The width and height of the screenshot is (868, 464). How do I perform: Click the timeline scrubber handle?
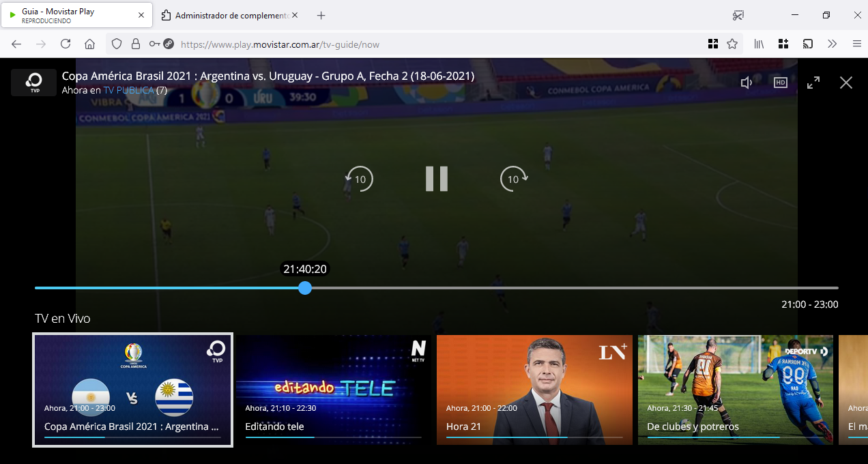point(305,288)
